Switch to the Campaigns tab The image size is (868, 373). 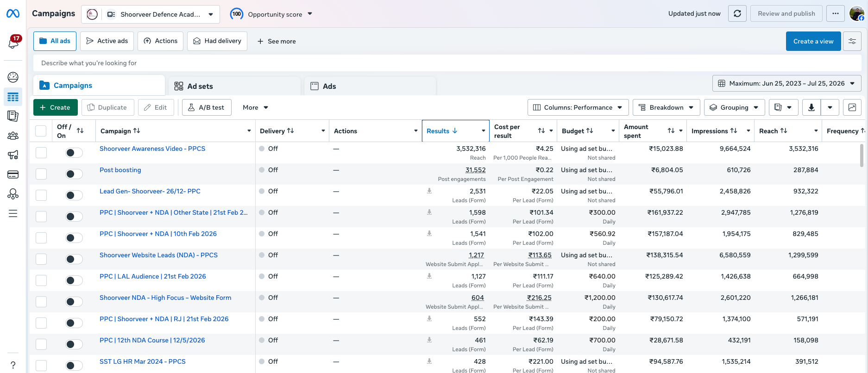99,86
